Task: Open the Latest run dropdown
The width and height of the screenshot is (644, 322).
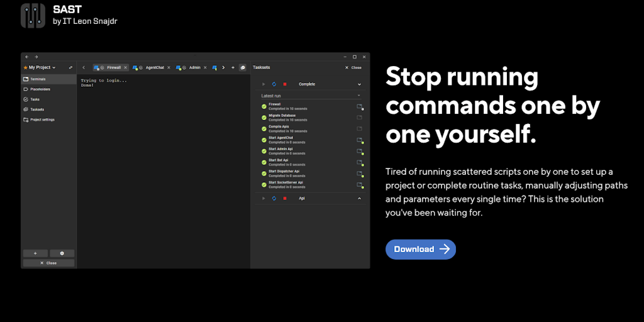Action: [311, 96]
